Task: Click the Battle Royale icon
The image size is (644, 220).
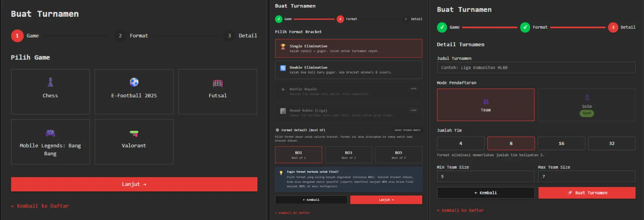Action: click(283, 89)
